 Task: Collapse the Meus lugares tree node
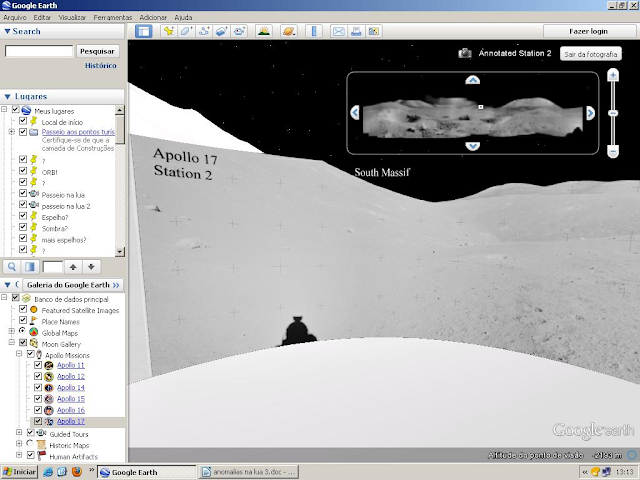pos(4,109)
